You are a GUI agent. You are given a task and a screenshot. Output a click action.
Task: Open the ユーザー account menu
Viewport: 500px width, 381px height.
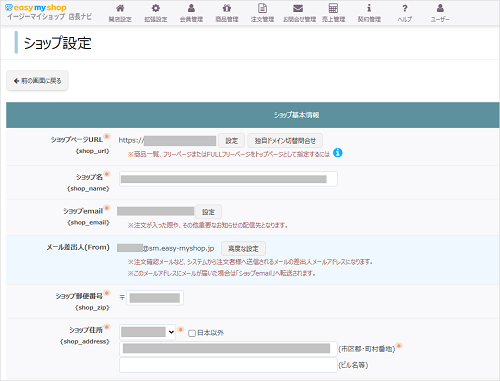[440, 13]
